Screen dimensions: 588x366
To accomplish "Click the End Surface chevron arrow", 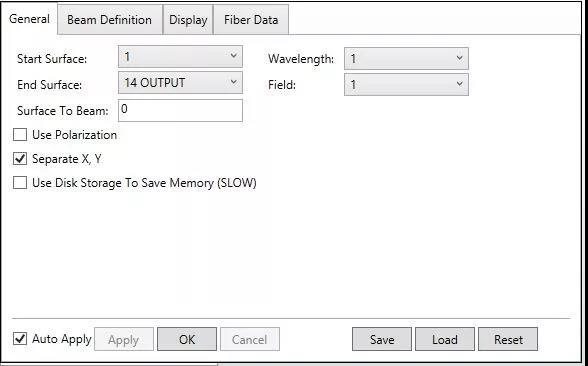I will point(233,82).
